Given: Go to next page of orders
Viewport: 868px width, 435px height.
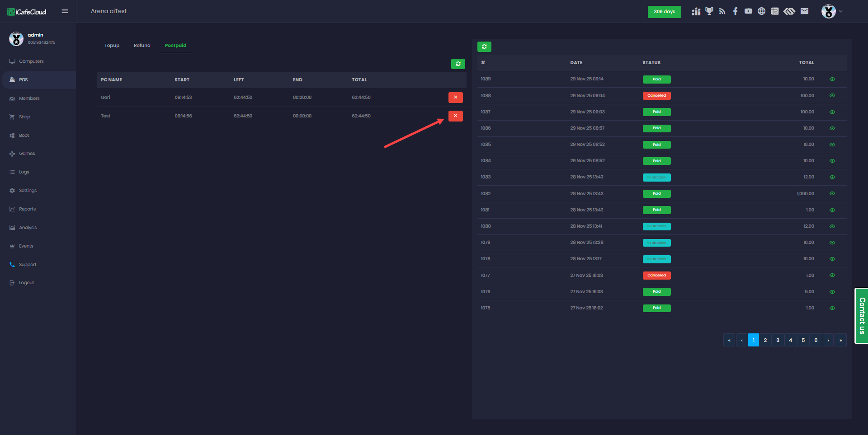Looking at the screenshot, I should [828, 340].
